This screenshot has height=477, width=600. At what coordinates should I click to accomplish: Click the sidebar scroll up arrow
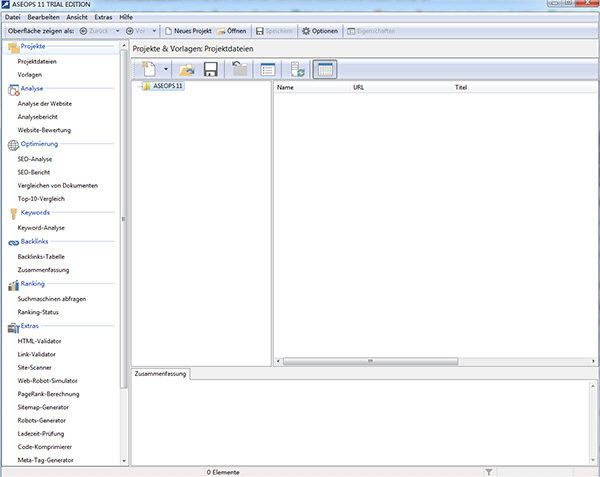pyautogui.click(x=124, y=46)
